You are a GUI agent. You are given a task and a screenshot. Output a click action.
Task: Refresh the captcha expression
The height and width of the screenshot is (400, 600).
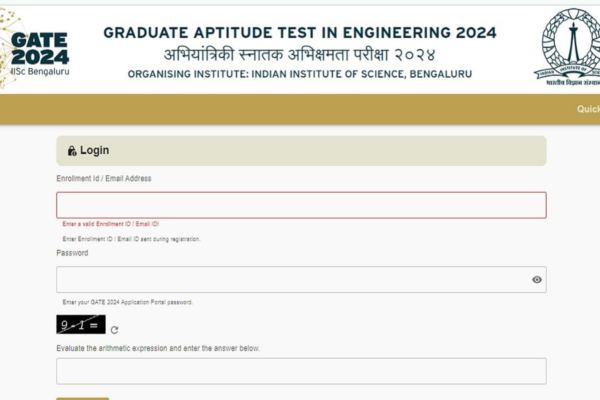point(114,329)
